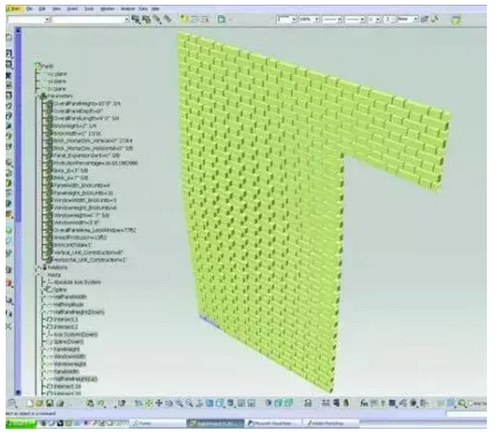Select the Intersect.1 tree item

(x=62, y=319)
